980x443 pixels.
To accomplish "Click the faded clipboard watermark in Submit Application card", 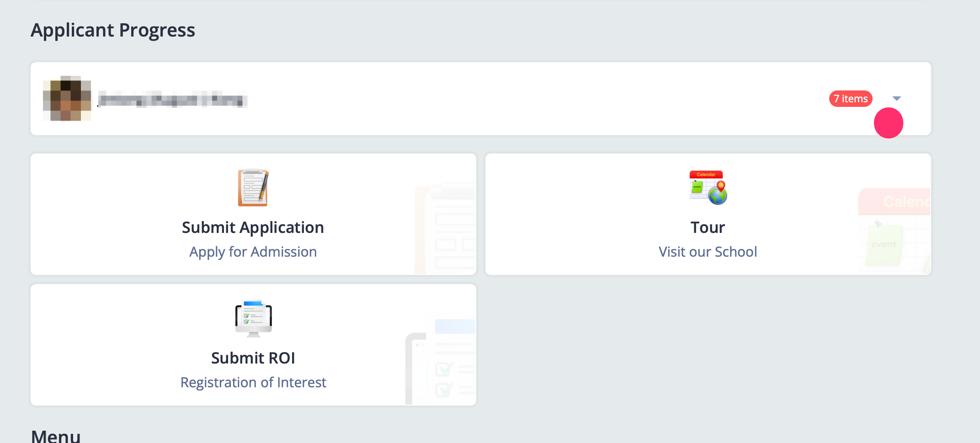I will 446,228.
